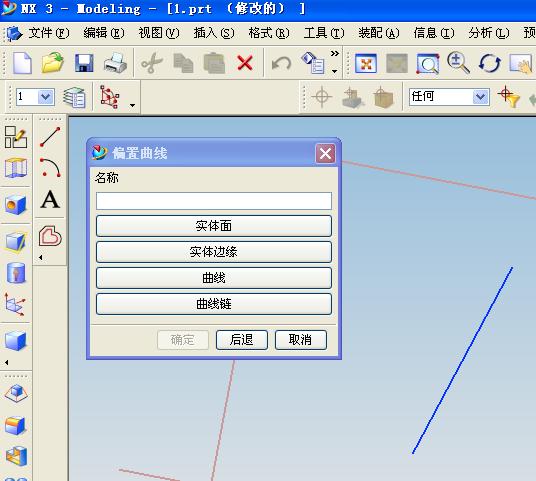The width and height of the screenshot is (536, 481).
Task: Click the Sketch icon in left toolbar
Action: pyautogui.click(x=15, y=137)
